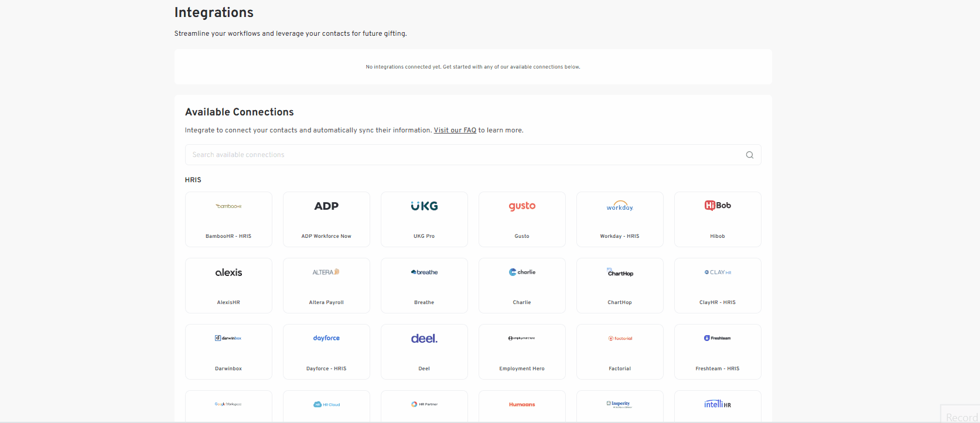Select the Employment Hero card
Screen dimensions: 980x423
[x=522, y=352]
